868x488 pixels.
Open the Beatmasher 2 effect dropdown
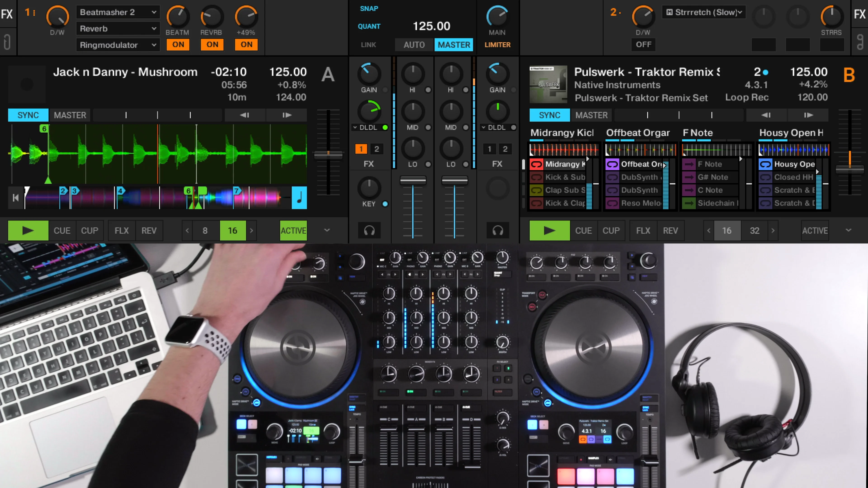coord(118,12)
